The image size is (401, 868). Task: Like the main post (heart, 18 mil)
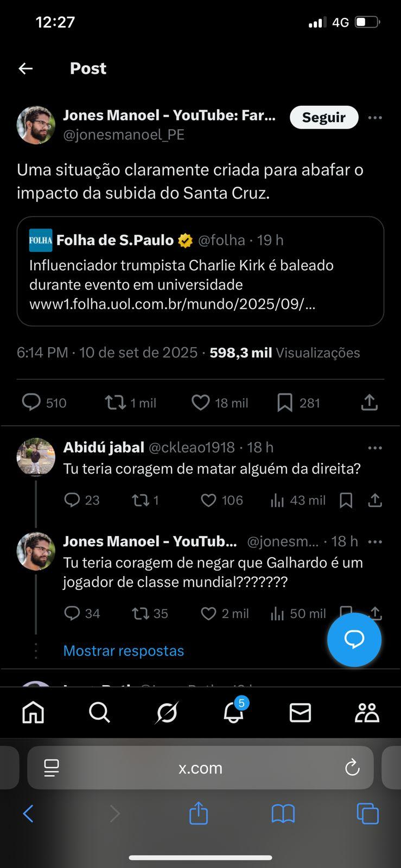[x=201, y=403]
